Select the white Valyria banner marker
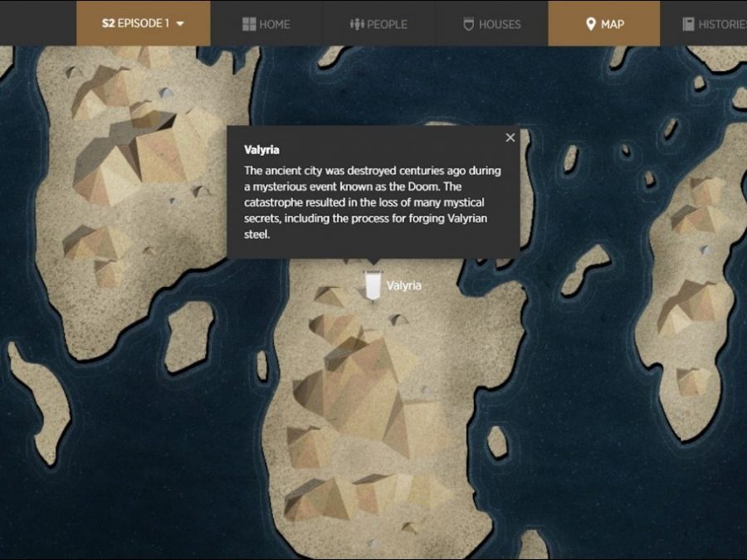Image resolution: width=747 pixels, height=560 pixels. [373, 285]
